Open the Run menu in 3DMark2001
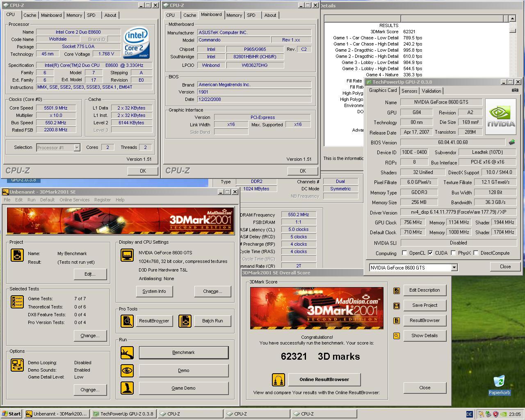The image size is (525, 420). (x=31, y=200)
